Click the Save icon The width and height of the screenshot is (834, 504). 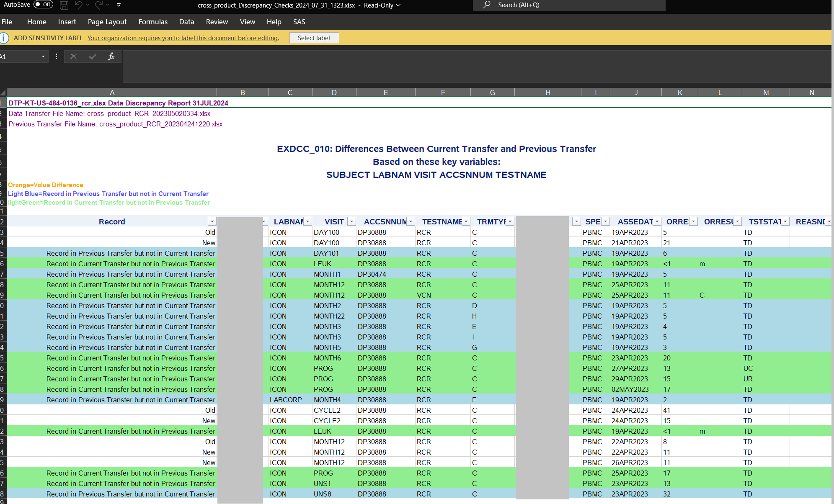(x=64, y=5)
